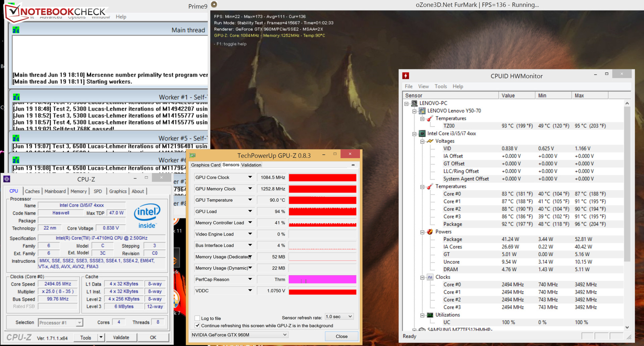Image resolution: width=644 pixels, height=346 pixels.
Task: Collapse the Intel Core i3/i5/i7 4xxx node
Action: point(415,134)
